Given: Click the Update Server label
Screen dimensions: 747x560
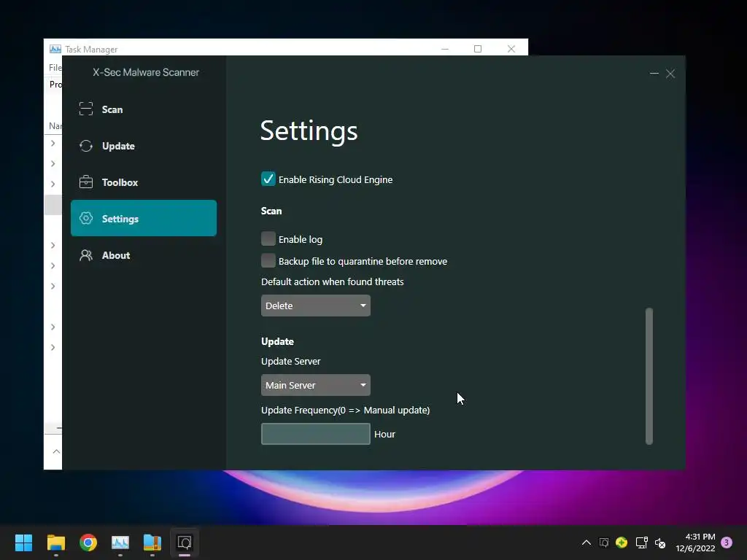Looking at the screenshot, I should tap(290, 362).
